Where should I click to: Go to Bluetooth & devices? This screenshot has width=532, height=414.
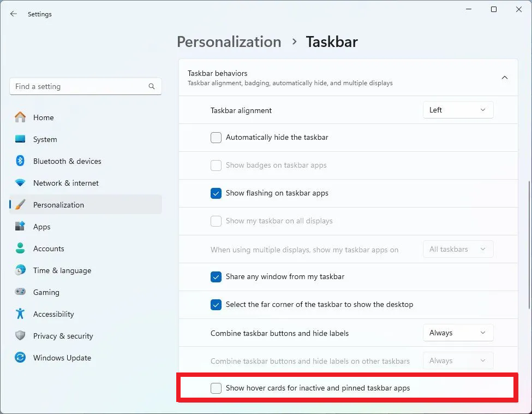click(86, 161)
